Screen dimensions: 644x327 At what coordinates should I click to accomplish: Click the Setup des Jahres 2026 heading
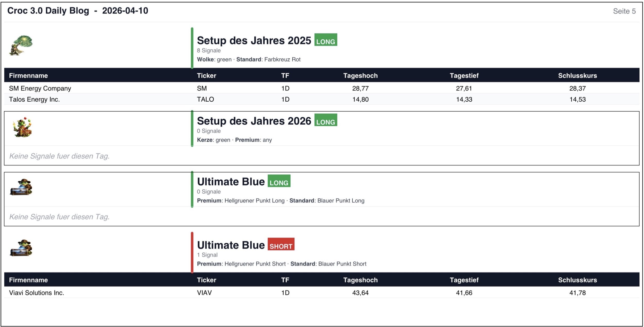click(x=254, y=121)
